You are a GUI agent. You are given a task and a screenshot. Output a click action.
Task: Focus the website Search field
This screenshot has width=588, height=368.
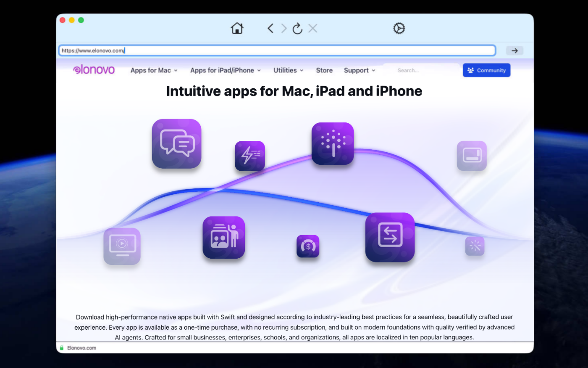(421, 70)
